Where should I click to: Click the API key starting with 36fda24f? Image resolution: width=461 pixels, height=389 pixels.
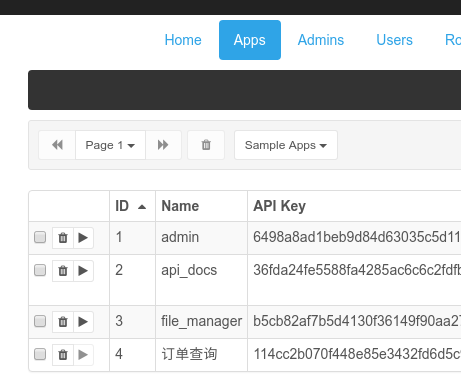pos(357,270)
